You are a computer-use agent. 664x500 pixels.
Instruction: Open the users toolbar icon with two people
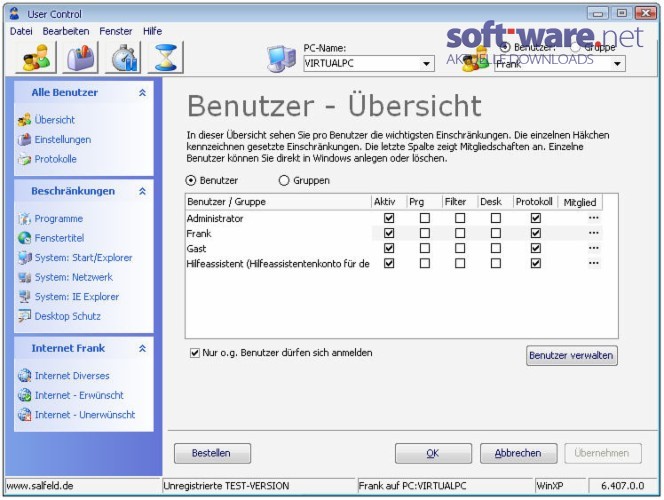pos(36,58)
